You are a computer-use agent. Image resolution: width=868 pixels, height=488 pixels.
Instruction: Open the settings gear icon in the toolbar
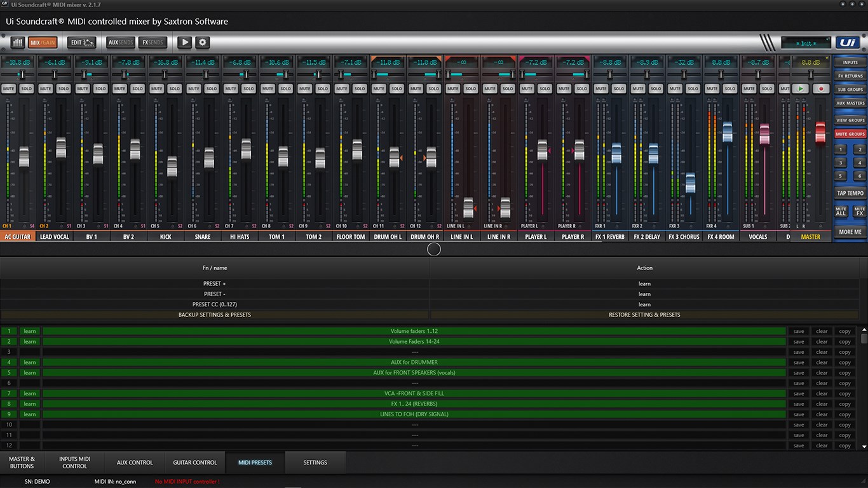point(202,42)
